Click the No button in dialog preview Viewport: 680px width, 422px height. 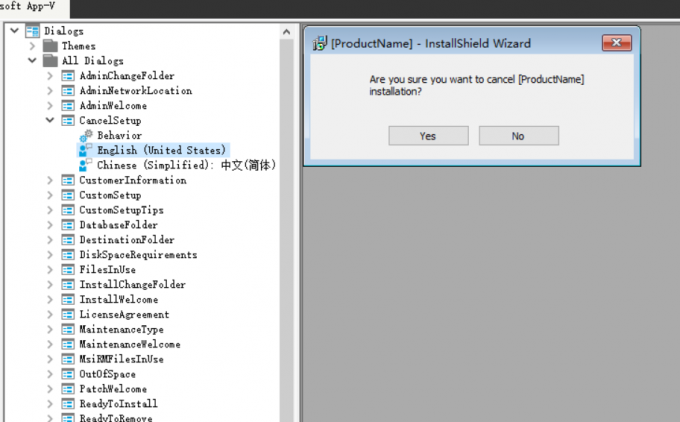click(519, 136)
